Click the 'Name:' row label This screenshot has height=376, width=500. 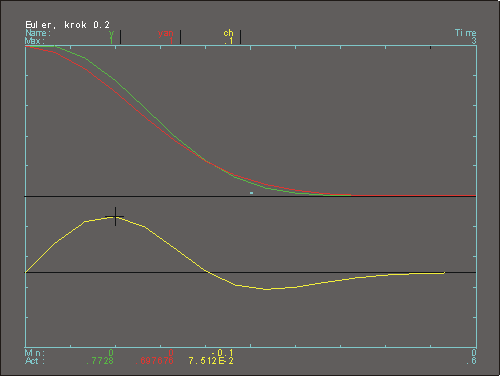(38, 33)
